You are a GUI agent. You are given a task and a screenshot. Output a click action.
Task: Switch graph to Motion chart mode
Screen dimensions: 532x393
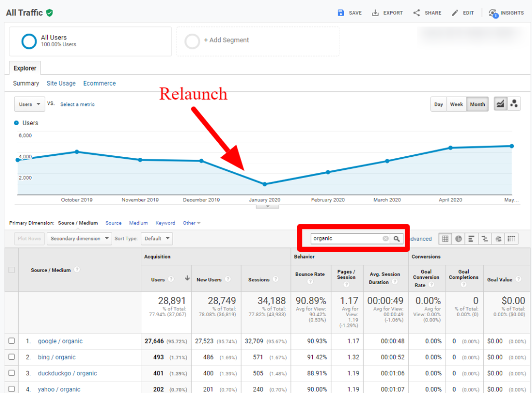tap(514, 104)
